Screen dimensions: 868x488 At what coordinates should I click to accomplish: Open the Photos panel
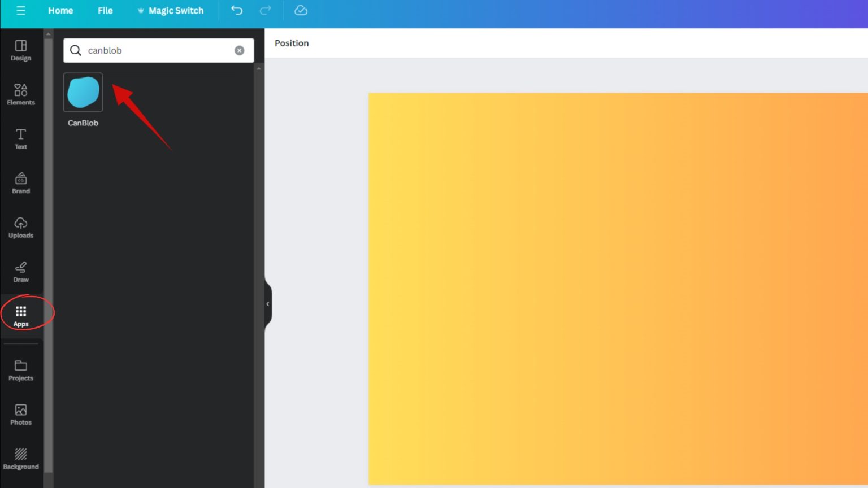pos(21,414)
